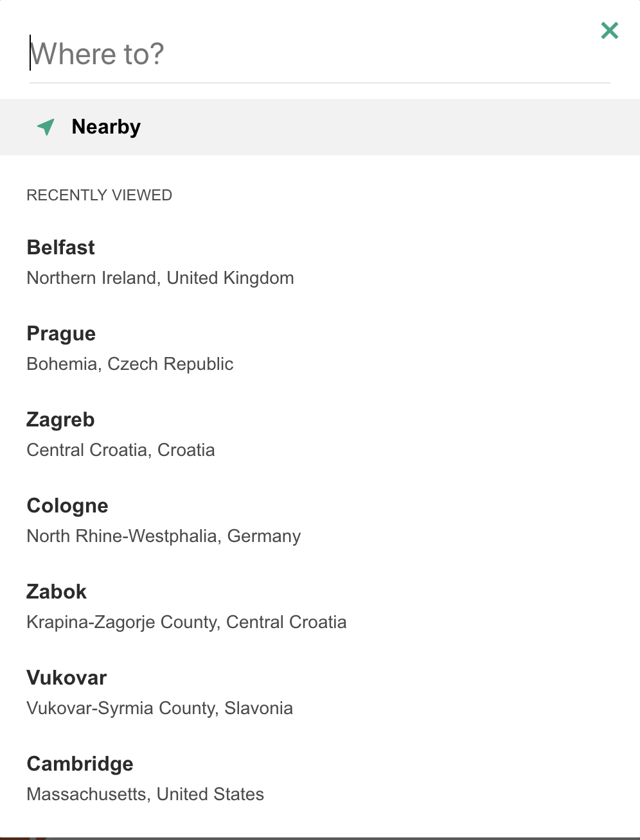
Task: Select Cologne from recently viewed
Action: tap(67, 506)
